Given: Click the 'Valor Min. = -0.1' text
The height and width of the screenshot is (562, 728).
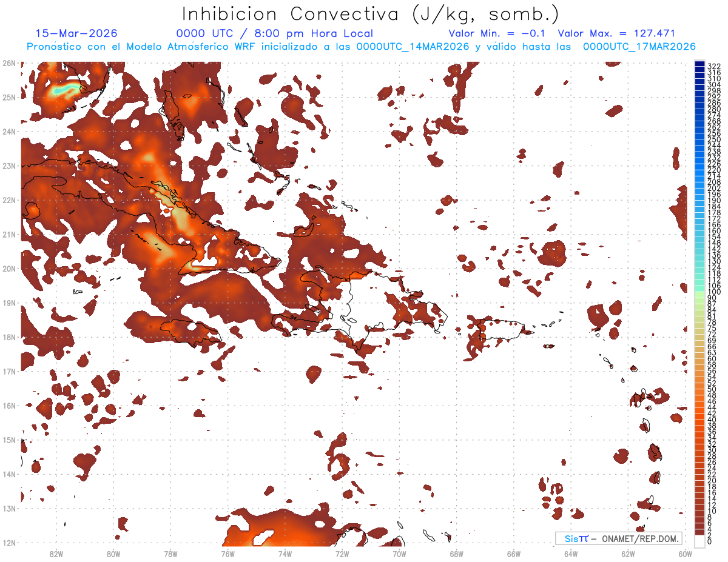Looking at the screenshot, I should click(497, 33).
